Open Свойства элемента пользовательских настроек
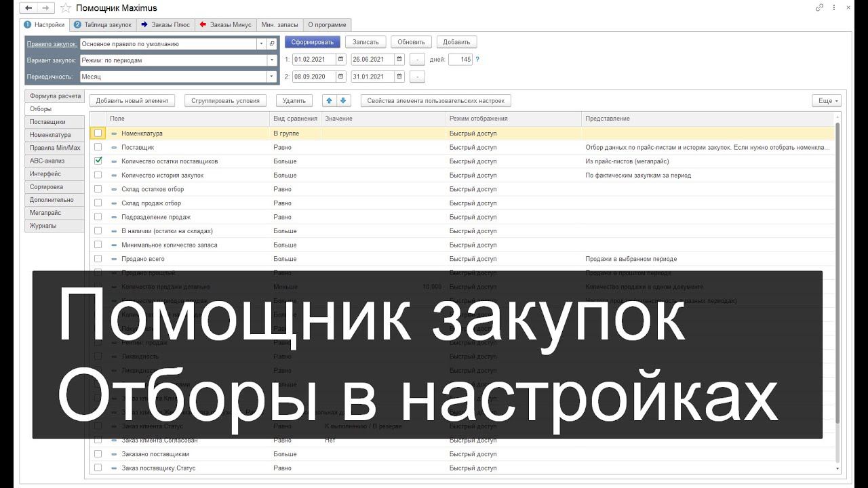This screenshot has height=488, width=868. pyautogui.click(x=436, y=100)
